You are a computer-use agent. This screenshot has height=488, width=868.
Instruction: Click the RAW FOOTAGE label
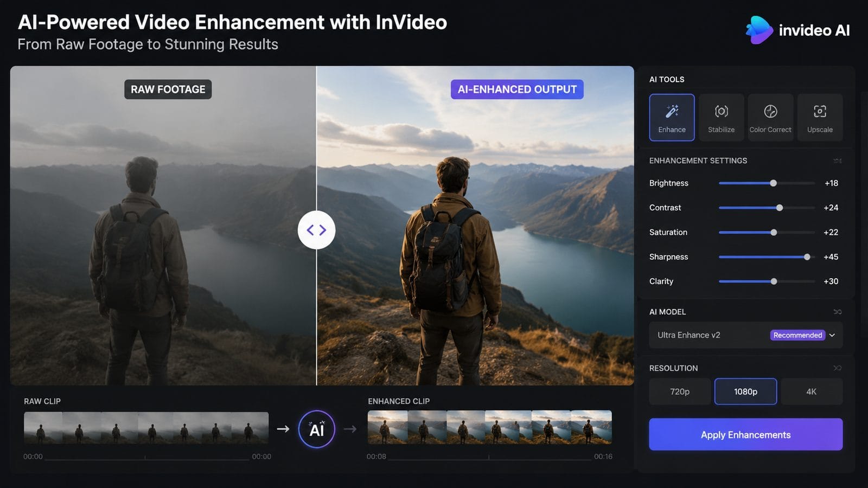click(168, 89)
